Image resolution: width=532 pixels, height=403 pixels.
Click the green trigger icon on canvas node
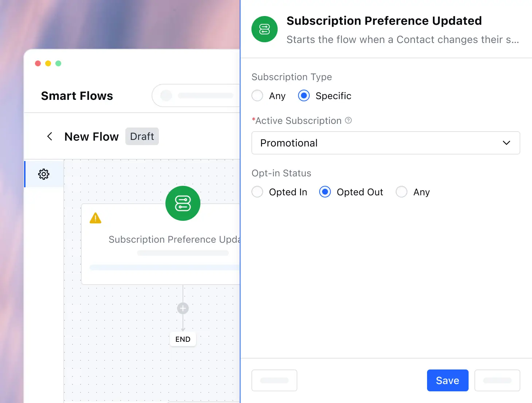tap(183, 203)
